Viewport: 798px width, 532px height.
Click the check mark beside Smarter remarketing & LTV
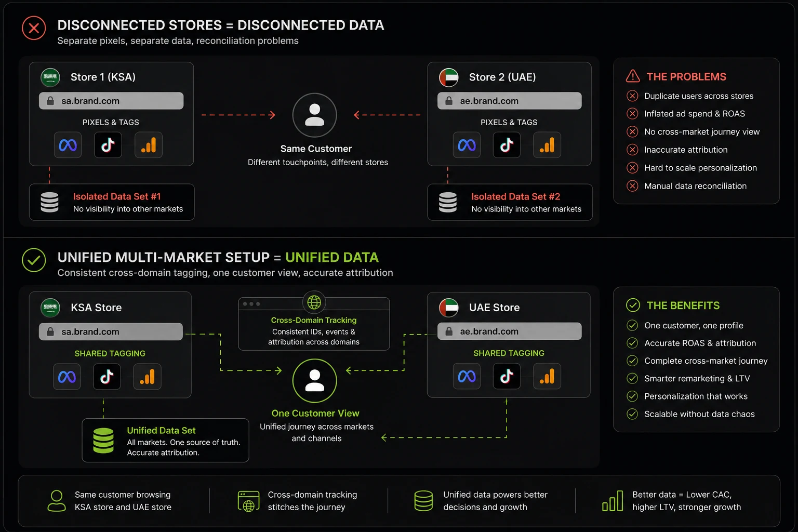[632, 379]
